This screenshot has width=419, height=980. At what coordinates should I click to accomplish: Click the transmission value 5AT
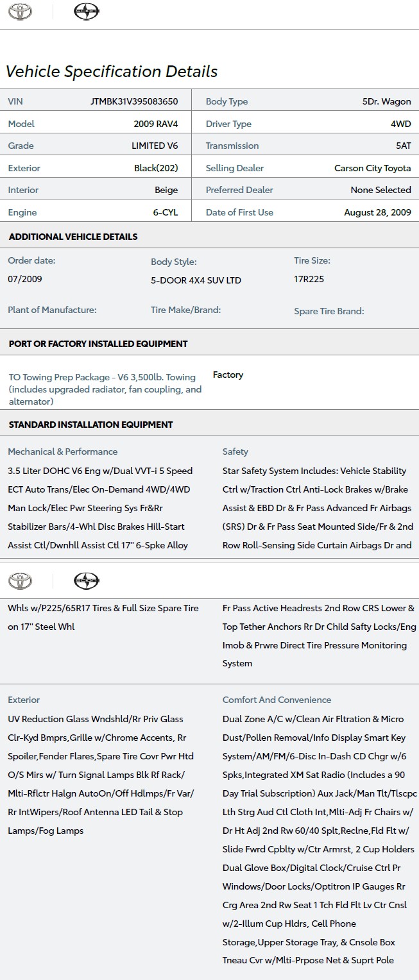(x=404, y=146)
